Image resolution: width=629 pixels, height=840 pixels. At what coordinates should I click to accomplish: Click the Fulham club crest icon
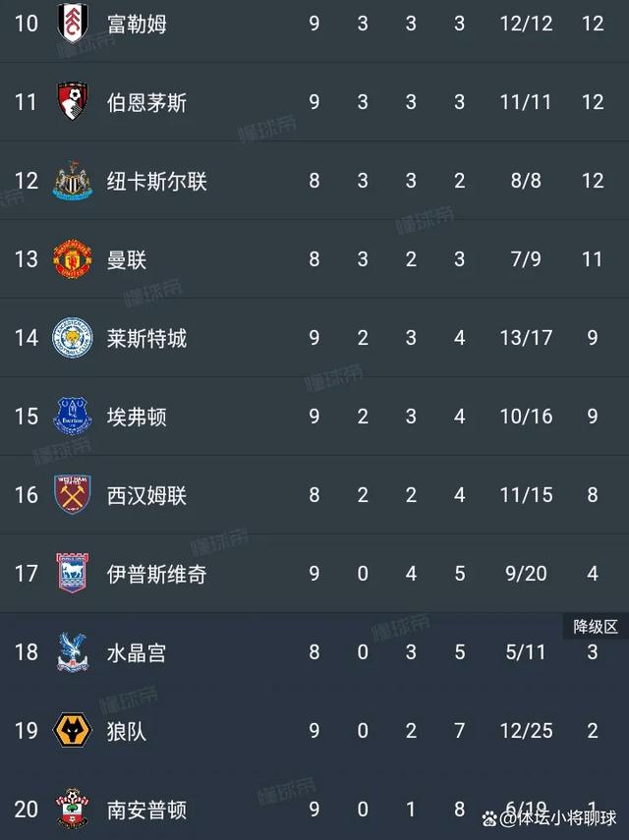73,24
